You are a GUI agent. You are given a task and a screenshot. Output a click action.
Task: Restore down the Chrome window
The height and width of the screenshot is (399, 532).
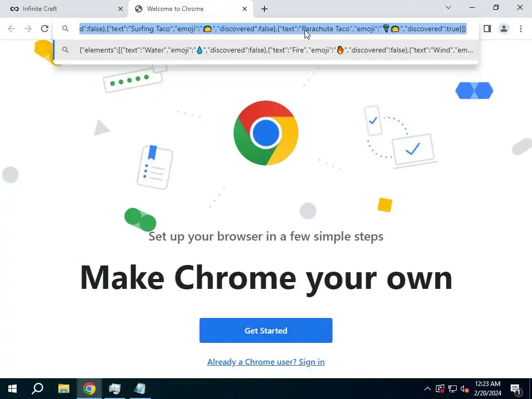(496, 7)
